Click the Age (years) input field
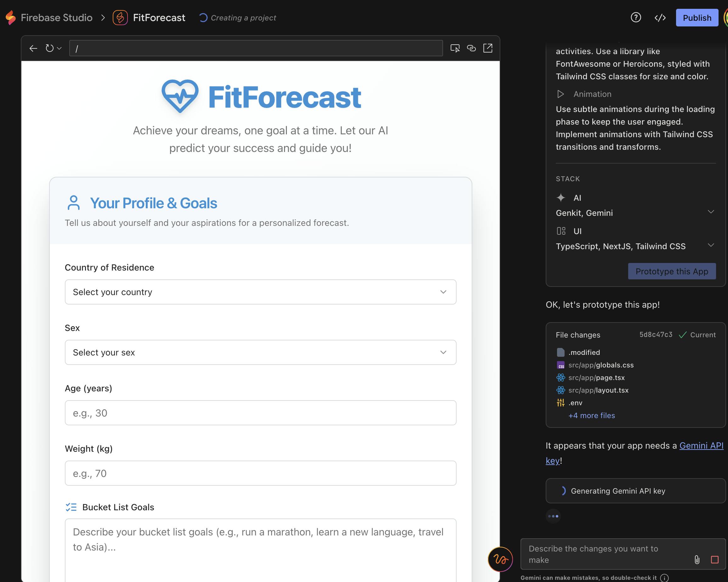This screenshot has width=728, height=582. (260, 413)
